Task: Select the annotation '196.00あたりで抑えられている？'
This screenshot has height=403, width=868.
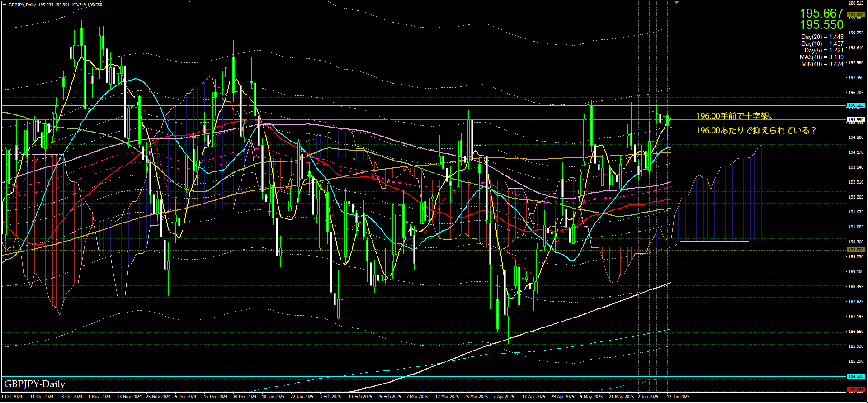Action: [756, 131]
